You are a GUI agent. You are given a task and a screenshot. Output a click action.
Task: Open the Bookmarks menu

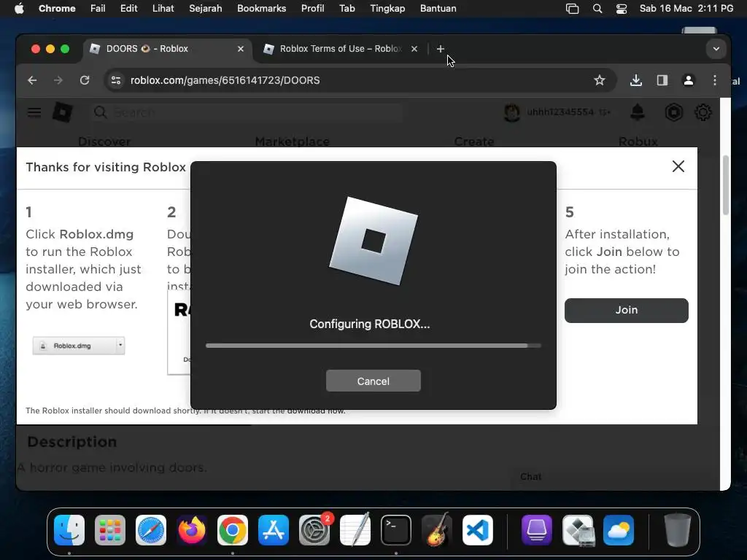coord(262,9)
